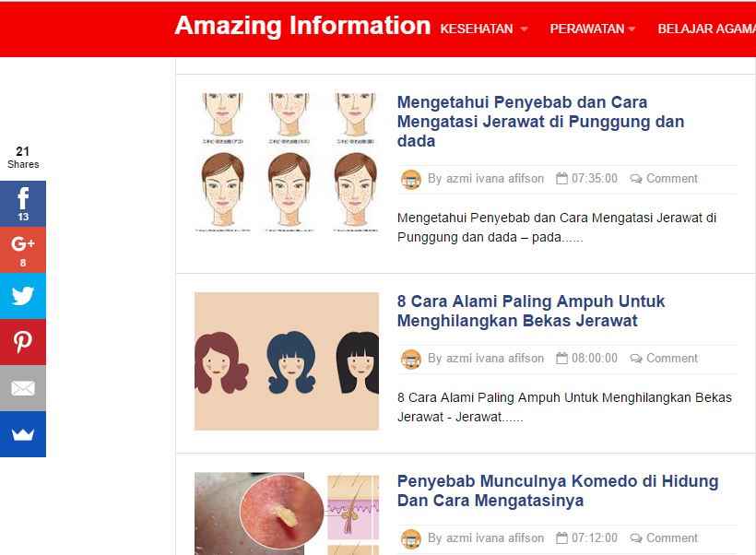Click the faces thumbnail of the first article
This screenshot has width=756, height=555.
coord(287,162)
